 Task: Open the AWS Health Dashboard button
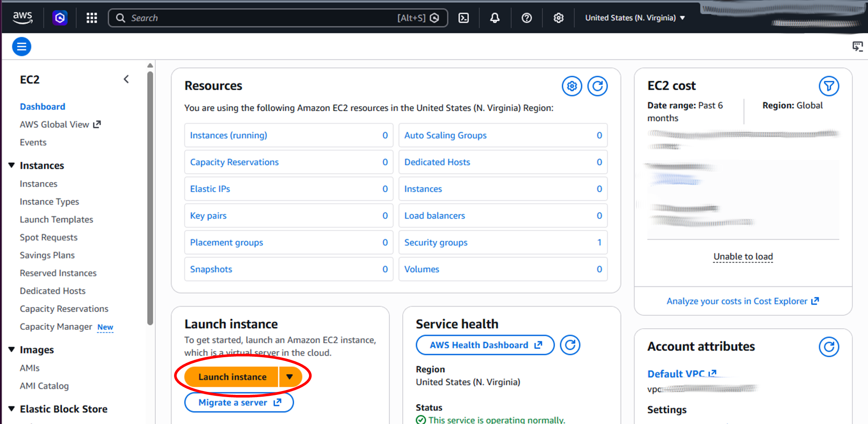[x=485, y=345]
